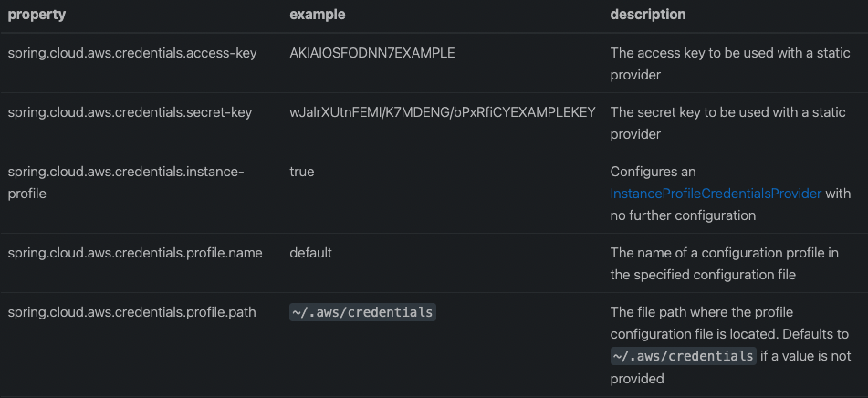Click the 'property' column header
Viewport: 868px width, 398px height.
(x=37, y=15)
